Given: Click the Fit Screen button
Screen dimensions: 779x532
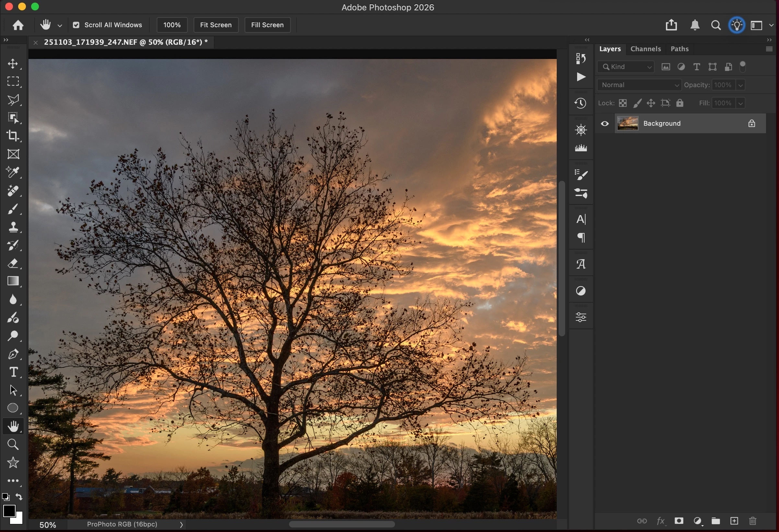Looking at the screenshot, I should (216, 25).
